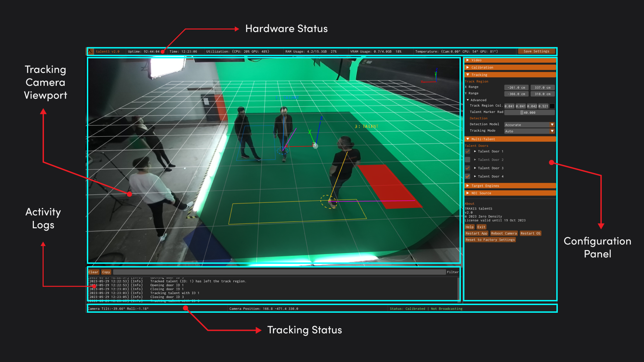644x362 pixels.
Task: Click log line 'Tracking talent with ID 1'
Action: (175, 293)
